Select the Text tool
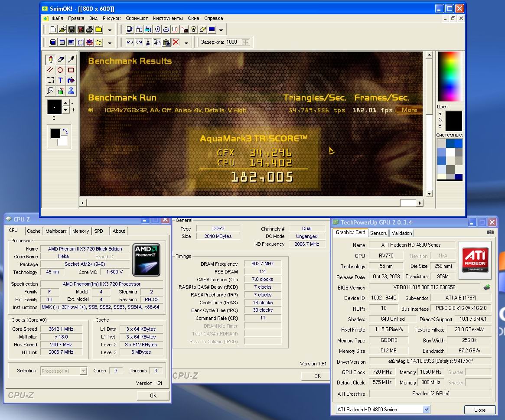The width and height of the screenshot is (505, 420). tap(61, 80)
